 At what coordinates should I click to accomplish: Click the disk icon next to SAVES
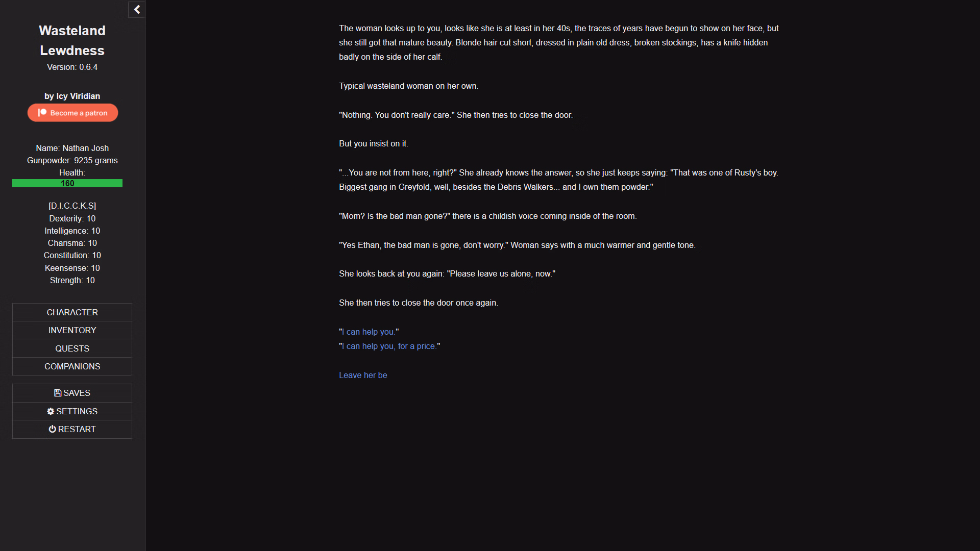[57, 393]
